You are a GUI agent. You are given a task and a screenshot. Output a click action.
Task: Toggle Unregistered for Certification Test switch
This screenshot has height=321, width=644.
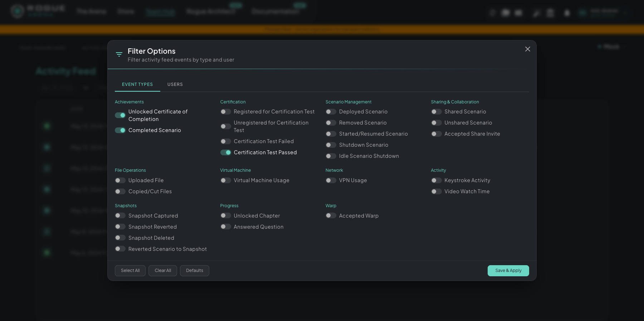[226, 126]
